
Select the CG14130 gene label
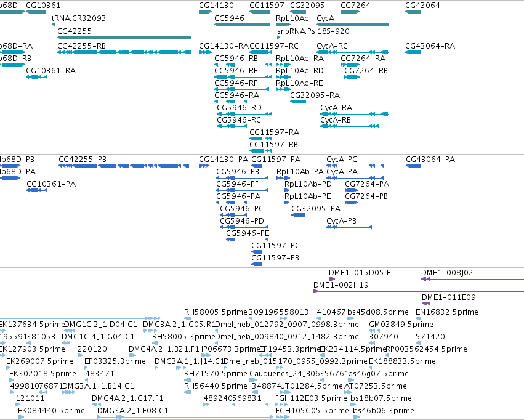click(216, 6)
